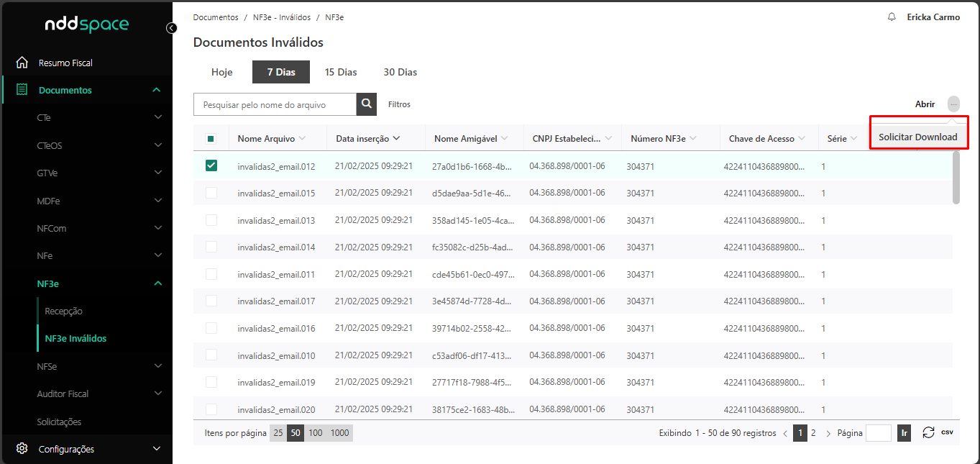Viewport: 980px width, 464px height.
Task: Expand the CTe sidebar section
Action: 158,117
